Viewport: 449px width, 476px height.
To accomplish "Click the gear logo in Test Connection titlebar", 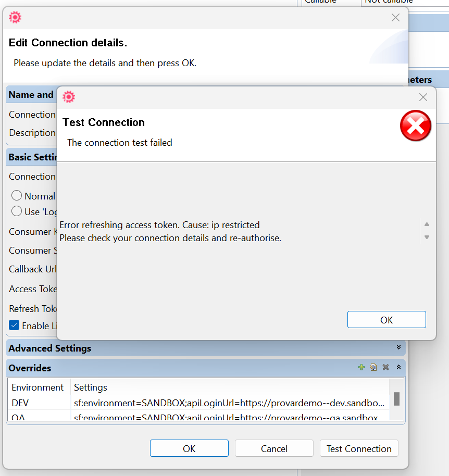I will (x=69, y=97).
